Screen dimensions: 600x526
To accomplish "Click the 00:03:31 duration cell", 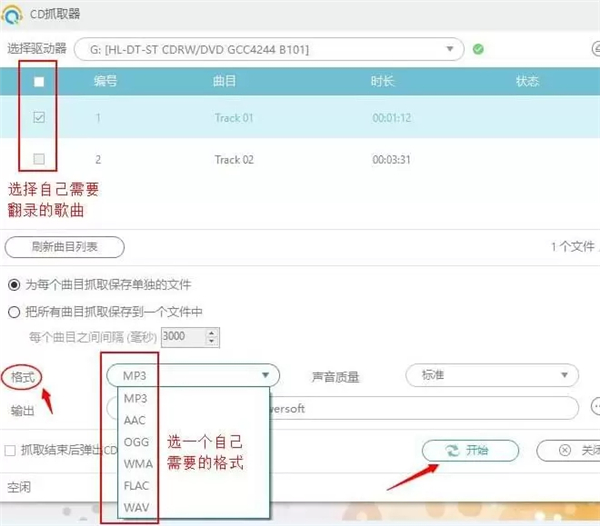I will 391,160.
